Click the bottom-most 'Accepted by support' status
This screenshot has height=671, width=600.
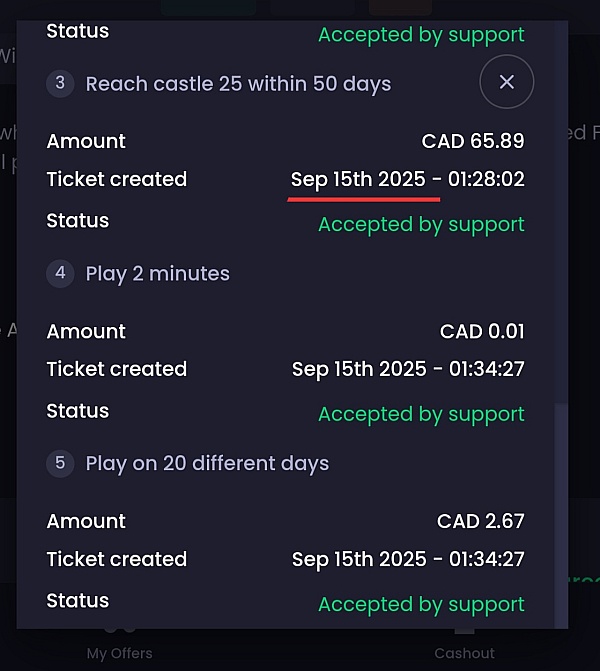click(421, 604)
